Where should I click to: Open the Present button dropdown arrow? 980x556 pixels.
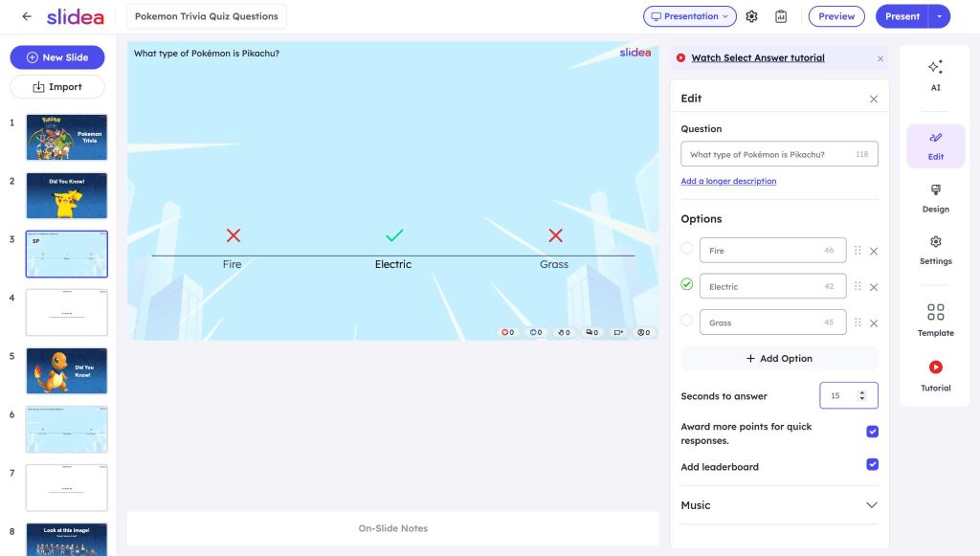tap(940, 16)
